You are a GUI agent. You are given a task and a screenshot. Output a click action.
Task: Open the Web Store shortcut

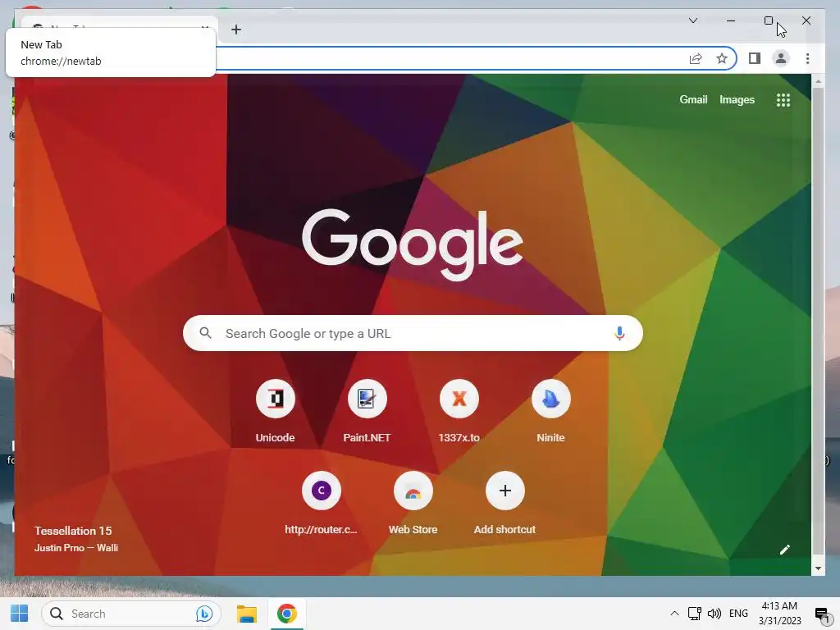[413, 504]
